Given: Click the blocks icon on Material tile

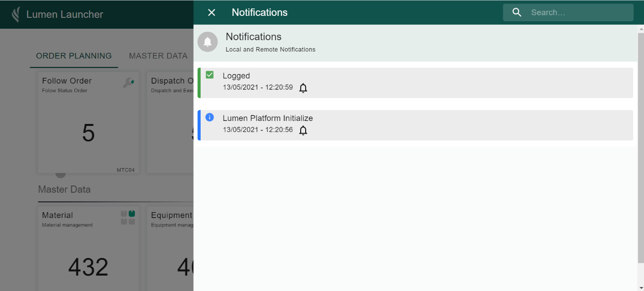Looking at the screenshot, I should tap(128, 217).
